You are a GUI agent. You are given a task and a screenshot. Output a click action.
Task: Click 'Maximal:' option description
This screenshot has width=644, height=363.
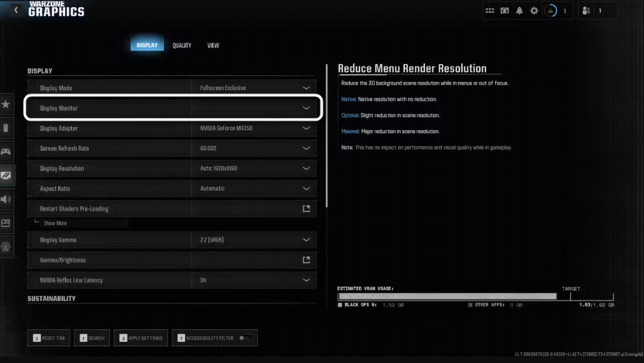click(390, 132)
